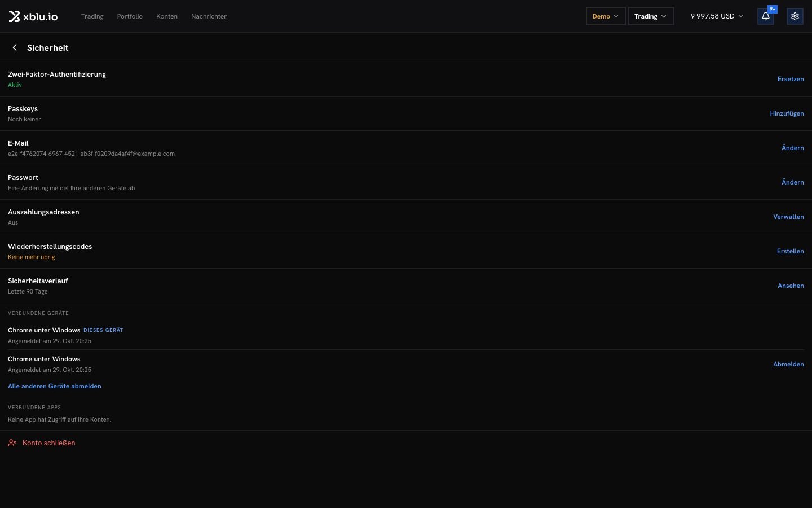
Task: Open the Trading menu item in the navigation bar
Action: click(x=92, y=16)
